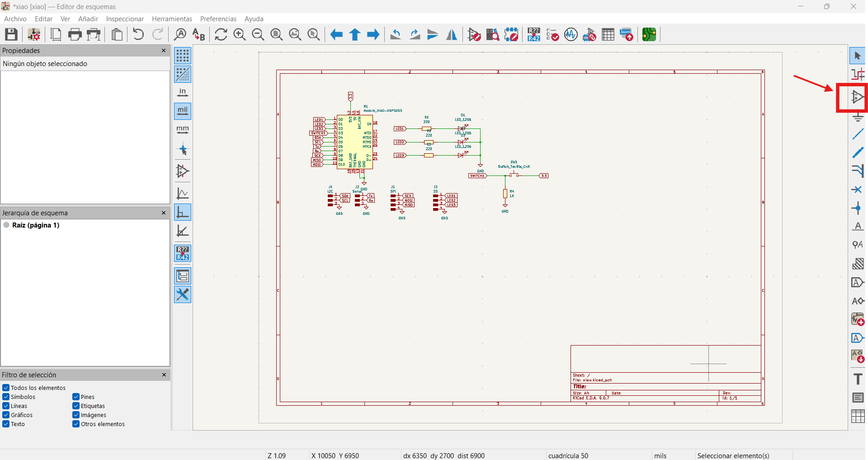
Task: Open the Inspeccionar menu
Action: (125, 19)
